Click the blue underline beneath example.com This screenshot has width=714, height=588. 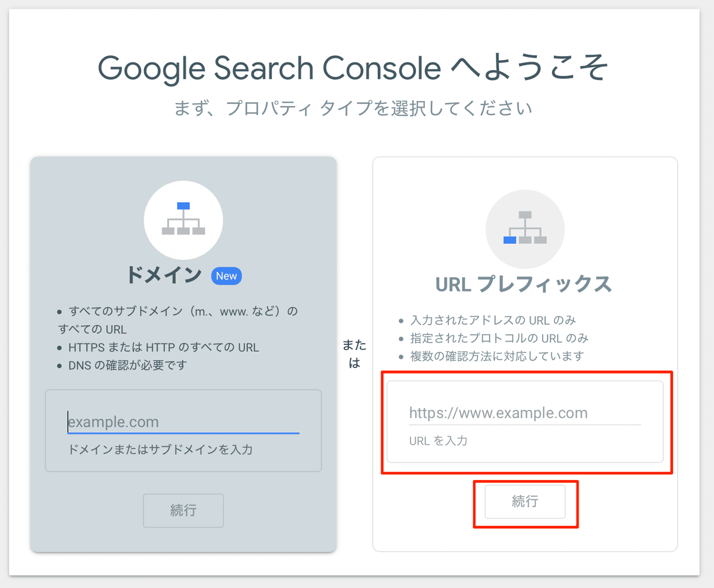click(x=183, y=433)
